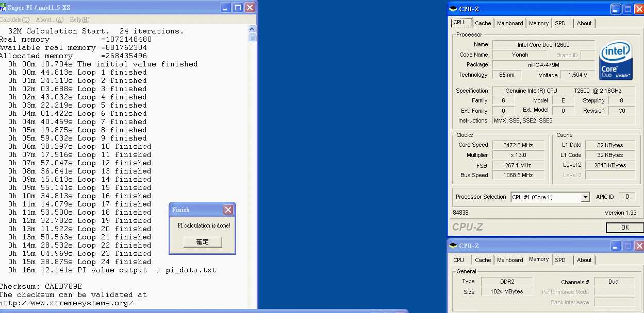Maximize the Super PI window
The image size is (644, 313).
coord(238,7)
